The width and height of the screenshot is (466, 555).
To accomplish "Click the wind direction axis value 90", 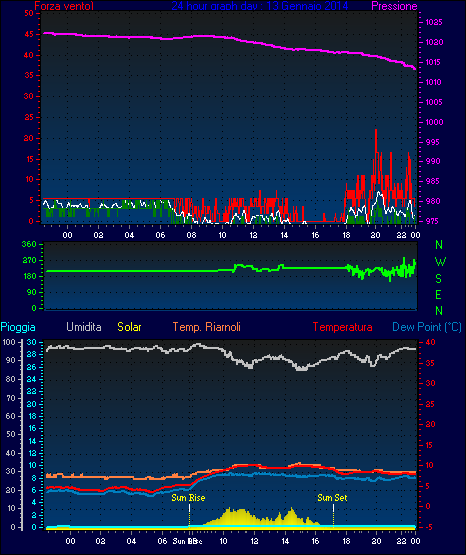I will pyautogui.click(x=31, y=292).
